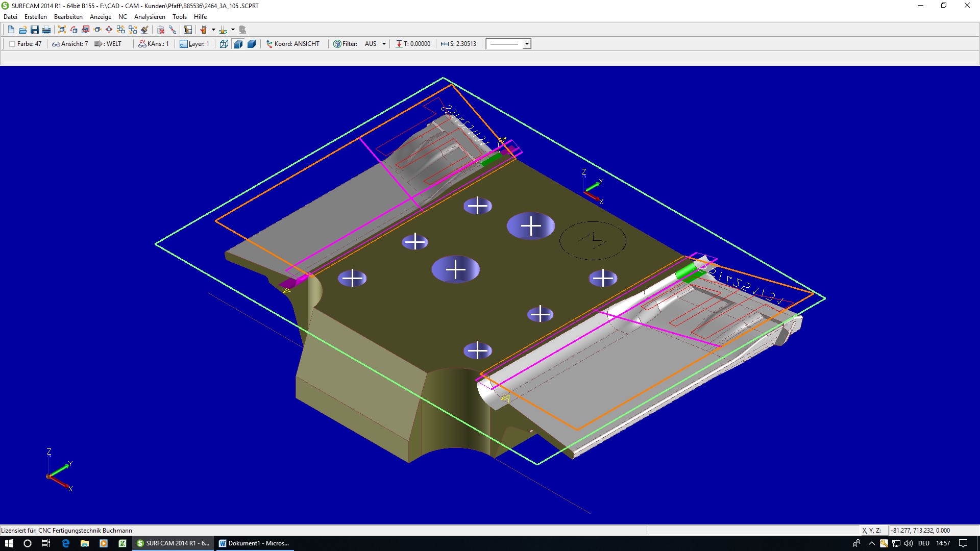Open the dropdown arrow beside the verify icon
This screenshot has width=980, height=551.
(213, 30)
